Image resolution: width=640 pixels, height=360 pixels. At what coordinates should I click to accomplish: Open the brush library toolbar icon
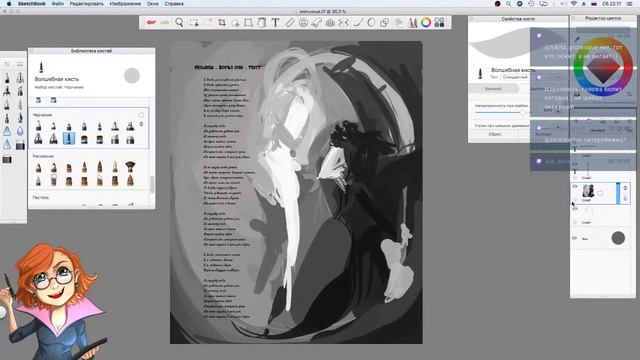click(413, 23)
